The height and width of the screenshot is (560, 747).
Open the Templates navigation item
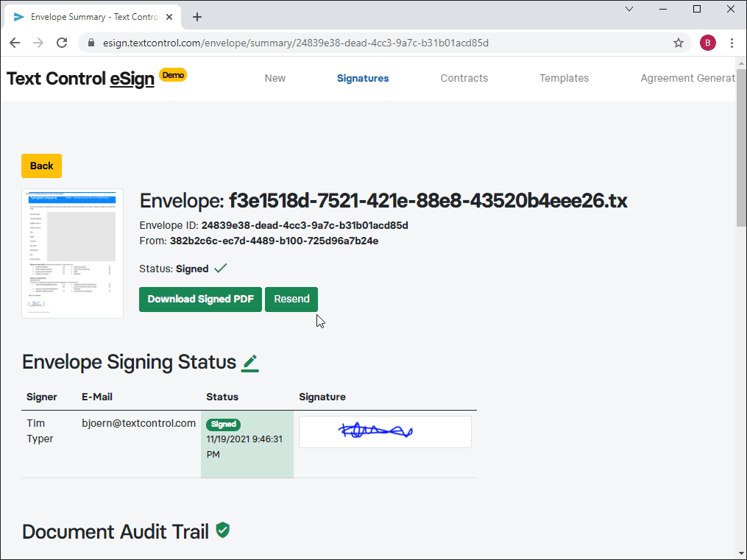pos(564,78)
